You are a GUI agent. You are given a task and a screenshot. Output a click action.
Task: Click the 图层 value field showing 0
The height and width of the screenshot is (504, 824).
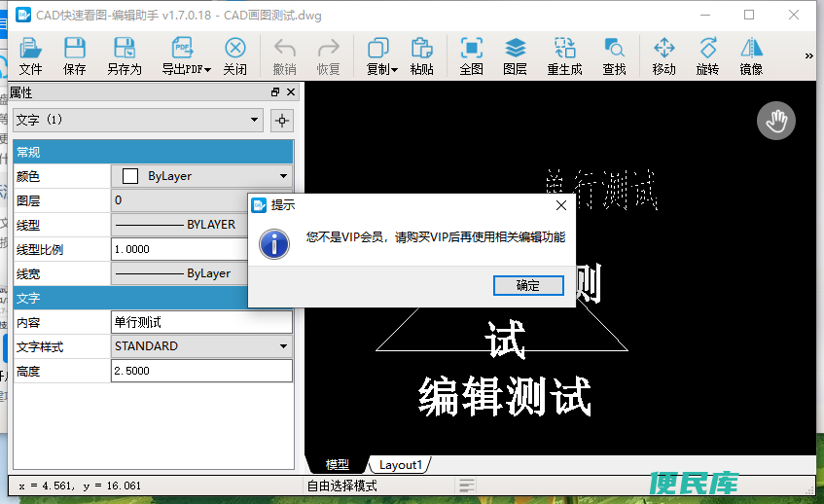click(180, 200)
